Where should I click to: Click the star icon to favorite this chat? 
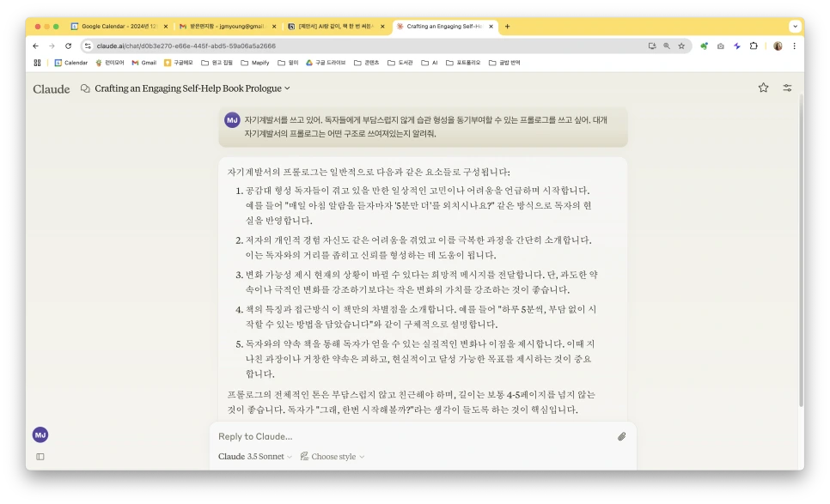click(x=763, y=88)
